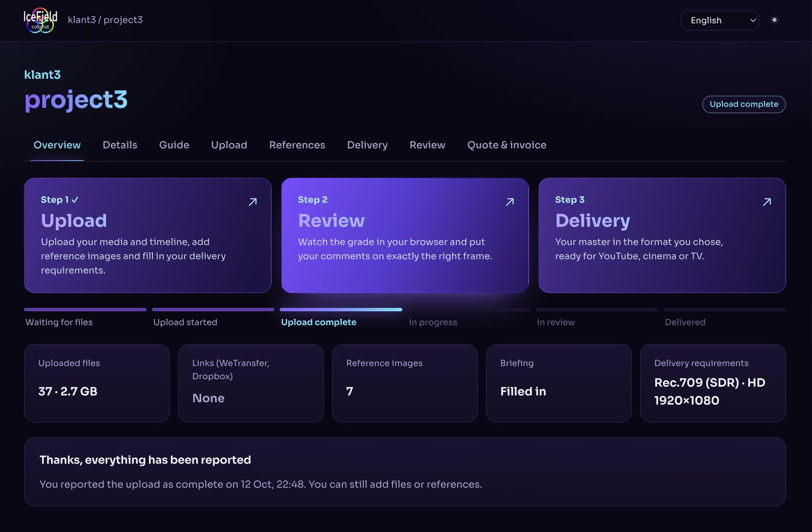Screen dimensions: 812x532
Task: Go to the Upload tab
Action: pyautogui.click(x=229, y=145)
